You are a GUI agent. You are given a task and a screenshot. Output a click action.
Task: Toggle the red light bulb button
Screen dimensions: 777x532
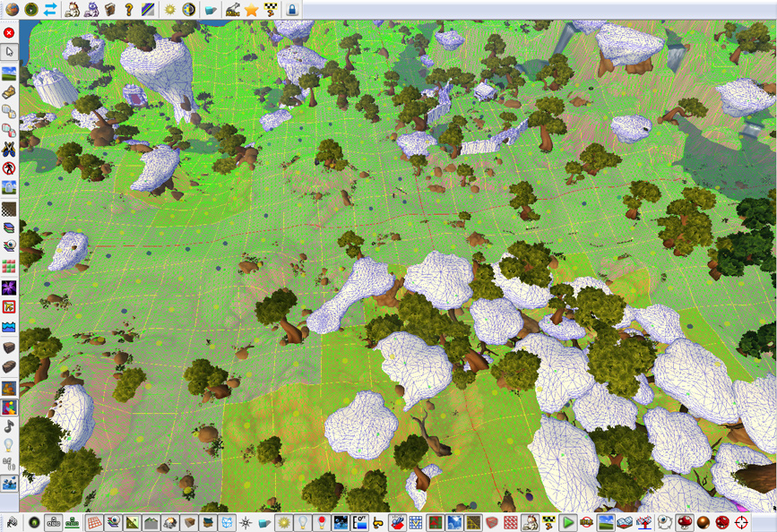tap(322, 522)
